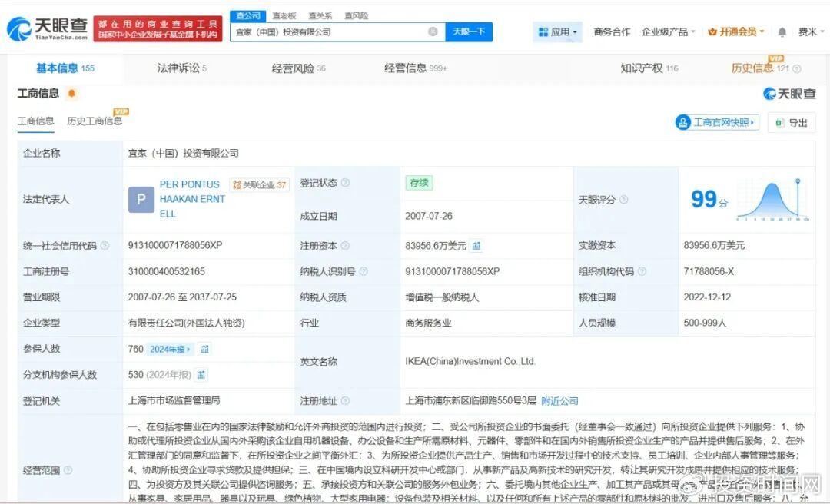Viewport: 830px width, 504px height.
Task: Click the 工商官网快照 button
Action: pyautogui.click(x=717, y=123)
